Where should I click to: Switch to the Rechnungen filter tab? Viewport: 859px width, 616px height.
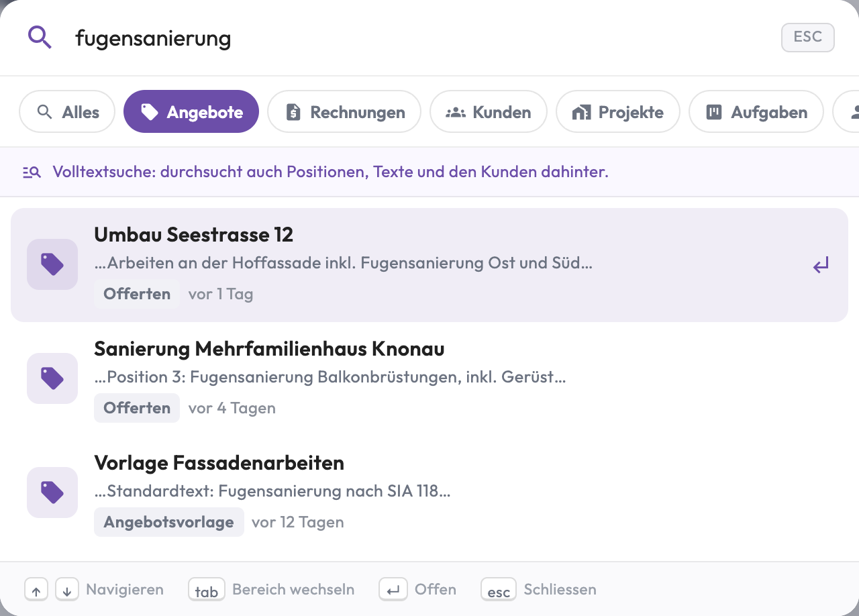pyautogui.click(x=344, y=112)
